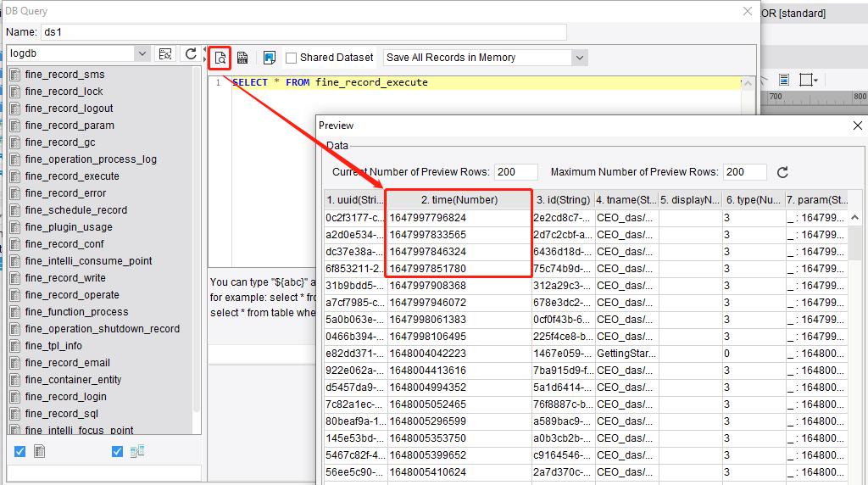Close the DB Query dialog
Screen dimensions: 868x485
[x=748, y=11]
